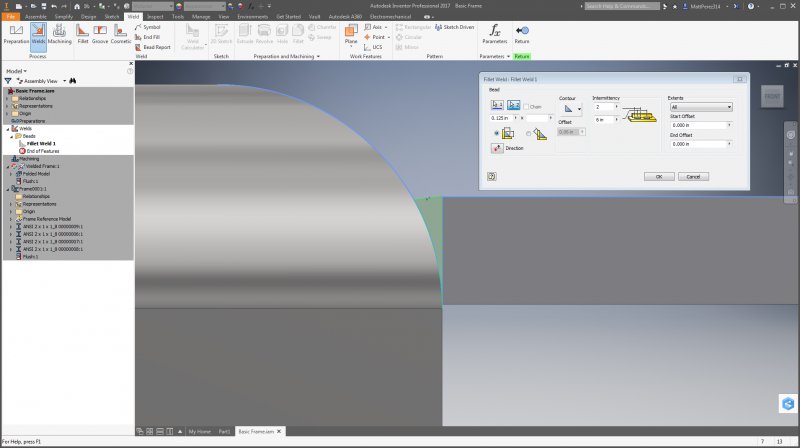
Task: Enable the Chain checkbox
Action: (527, 106)
